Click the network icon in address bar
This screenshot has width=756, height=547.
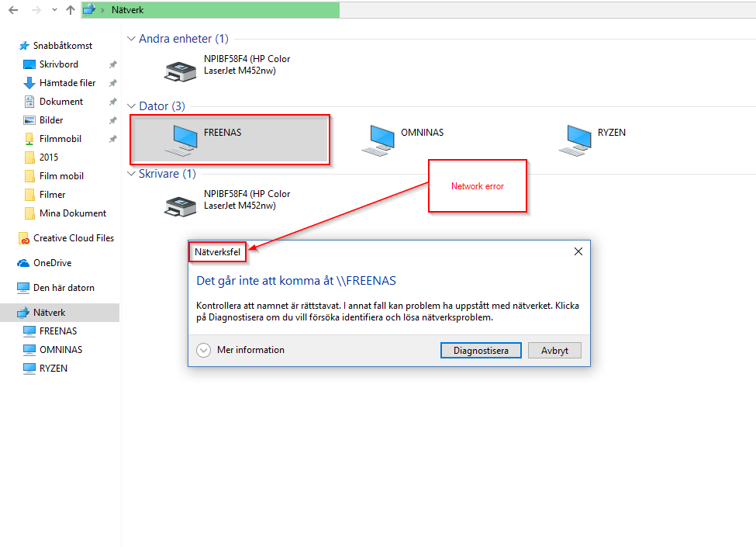[x=89, y=9]
